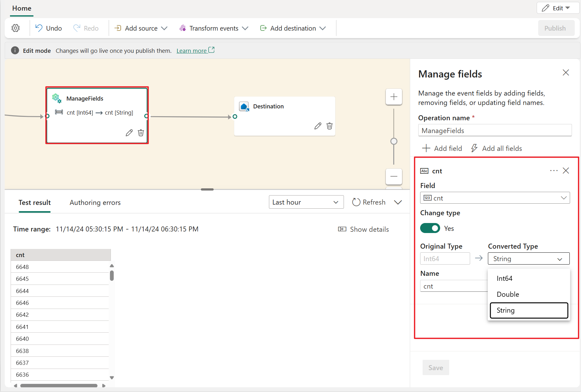Click the table cell 6646
This screenshot has height=392, width=581.
click(x=60, y=303)
